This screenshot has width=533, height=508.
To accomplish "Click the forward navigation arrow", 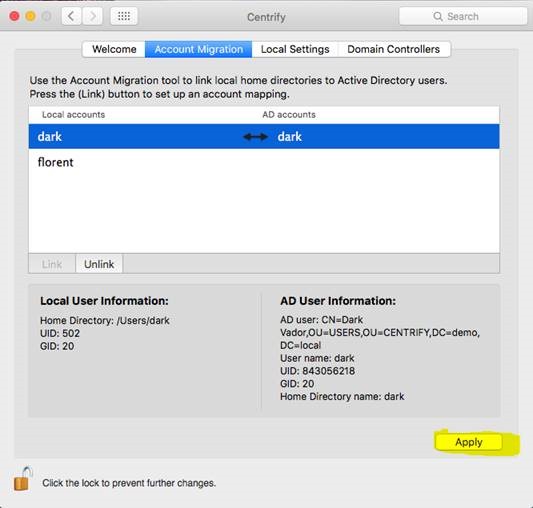I will click(92, 16).
